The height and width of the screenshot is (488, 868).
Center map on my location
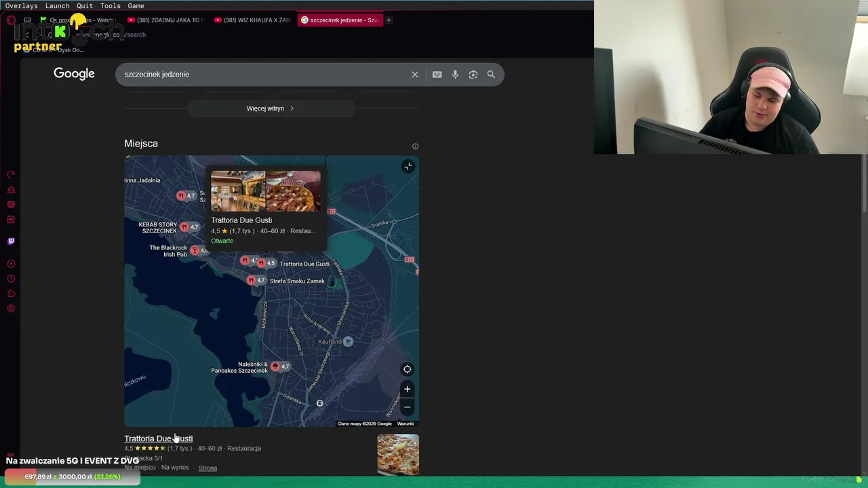[407, 369]
